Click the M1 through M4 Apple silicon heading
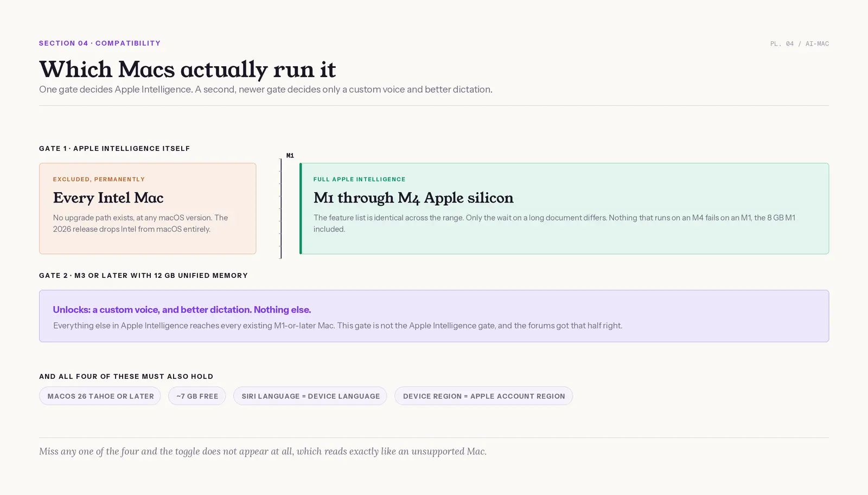This screenshot has height=495, width=868. (x=413, y=198)
